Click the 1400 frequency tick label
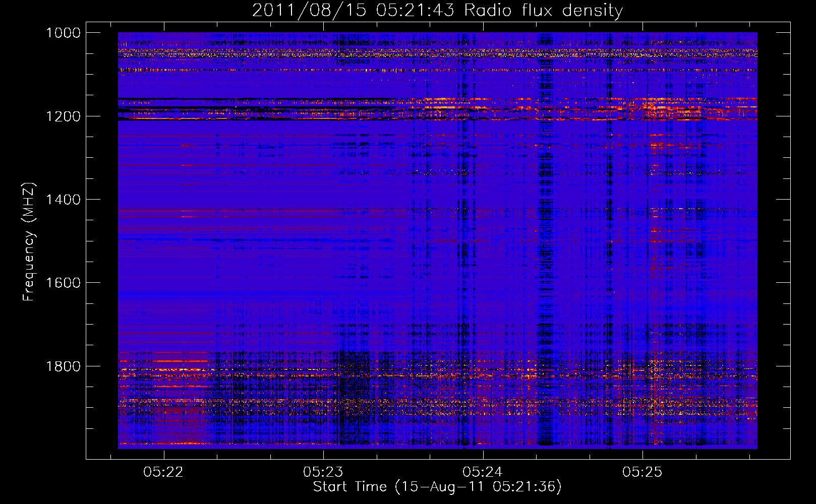The width and height of the screenshot is (816, 504). point(64,200)
